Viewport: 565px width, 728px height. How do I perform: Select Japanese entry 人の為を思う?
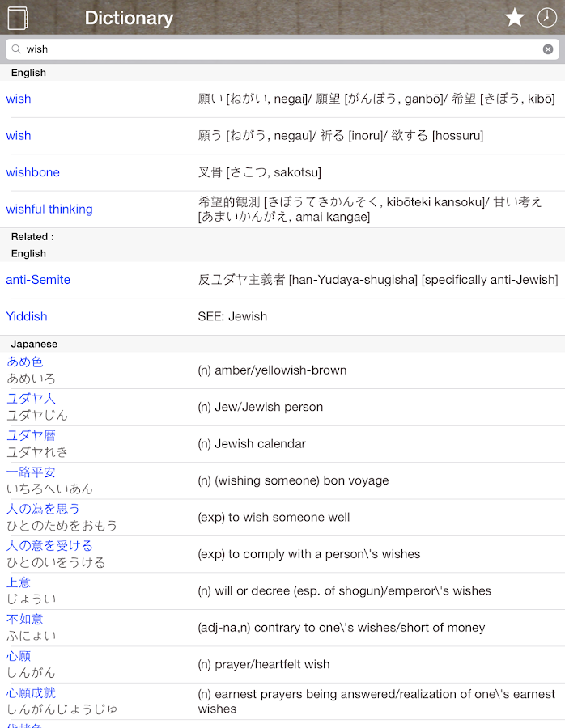(x=43, y=509)
